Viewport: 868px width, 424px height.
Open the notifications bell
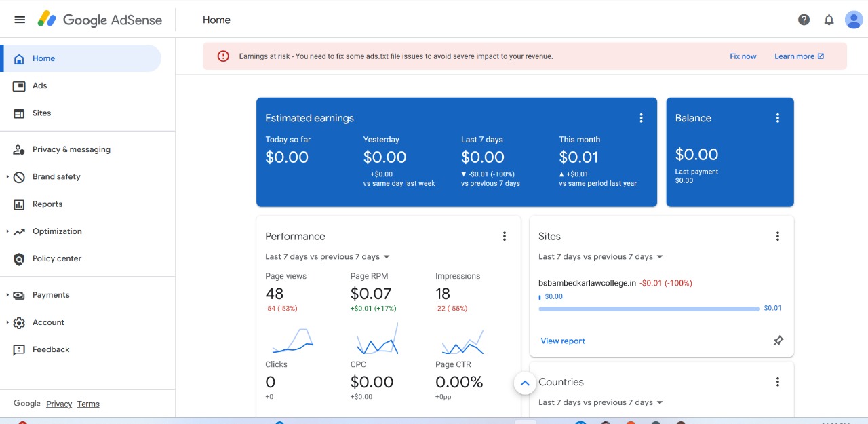coord(829,20)
